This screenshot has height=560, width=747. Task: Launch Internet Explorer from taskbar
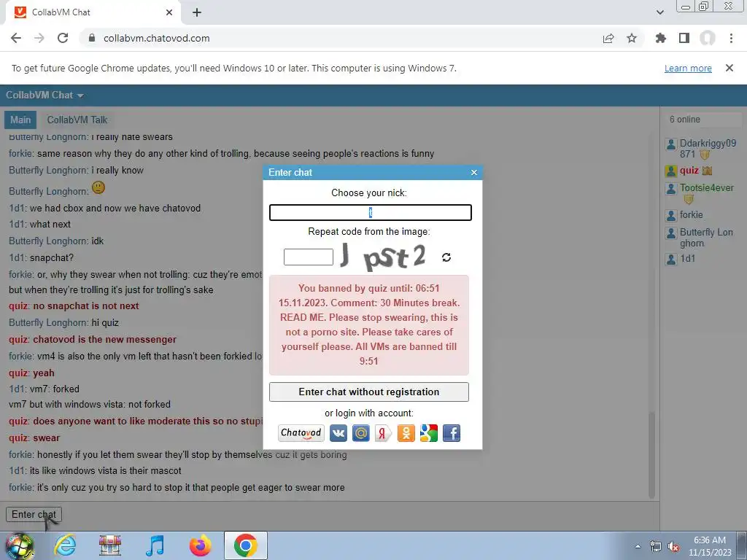pyautogui.click(x=65, y=545)
